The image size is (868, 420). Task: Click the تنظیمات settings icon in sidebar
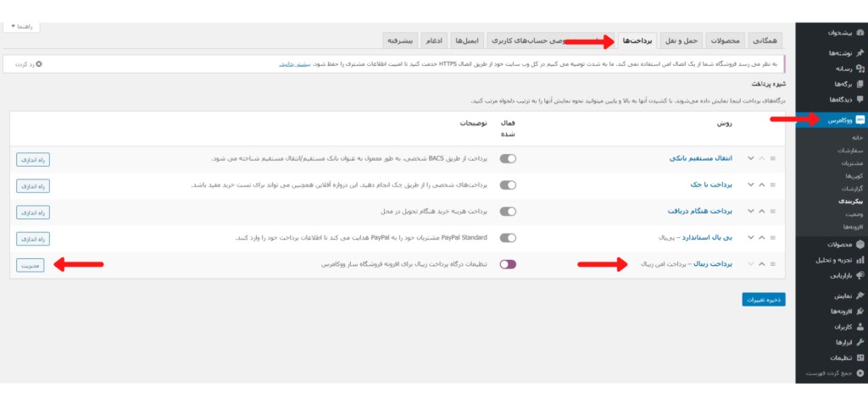(x=860, y=357)
